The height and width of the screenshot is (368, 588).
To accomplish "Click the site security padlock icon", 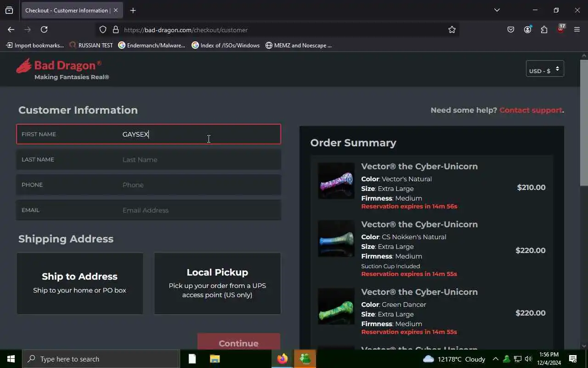I will [x=116, y=29].
